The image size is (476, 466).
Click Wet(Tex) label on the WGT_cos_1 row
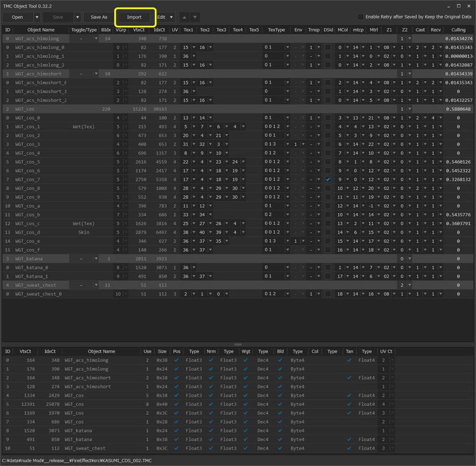pyautogui.click(x=84, y=127)
